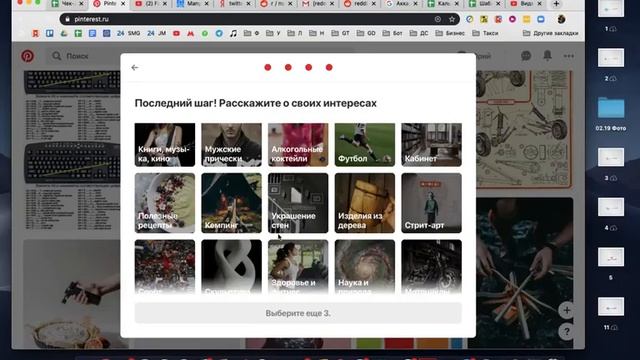Image resolution: width=640 pixels, height=360 pixels.
Task: Select the 'Футбол' interest tile
Action: [x=365, y=145]
